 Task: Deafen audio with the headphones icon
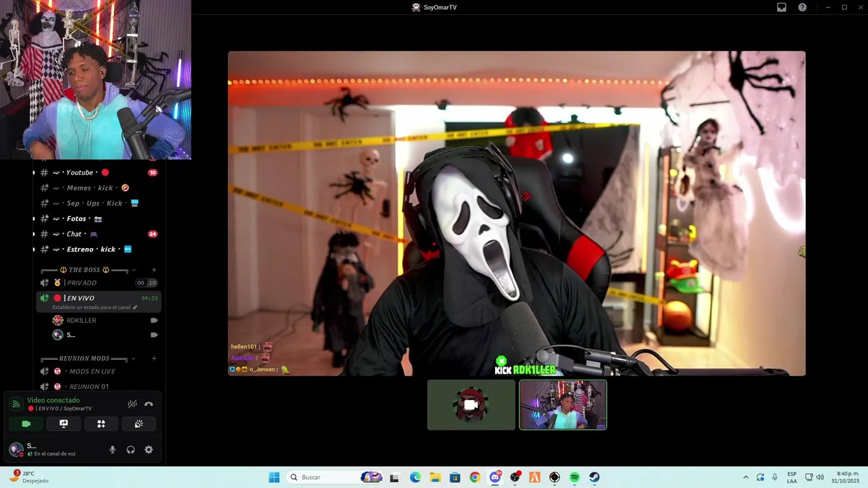(x=130, y=449)
